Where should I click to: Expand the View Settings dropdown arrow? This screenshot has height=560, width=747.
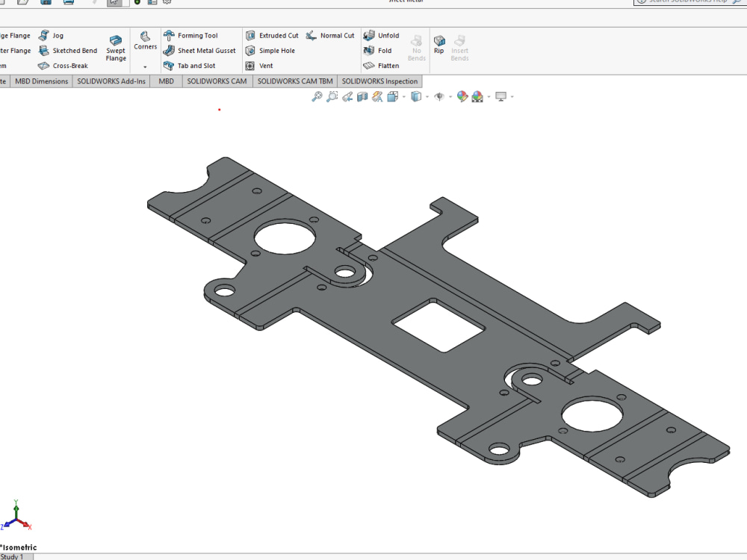512,96
